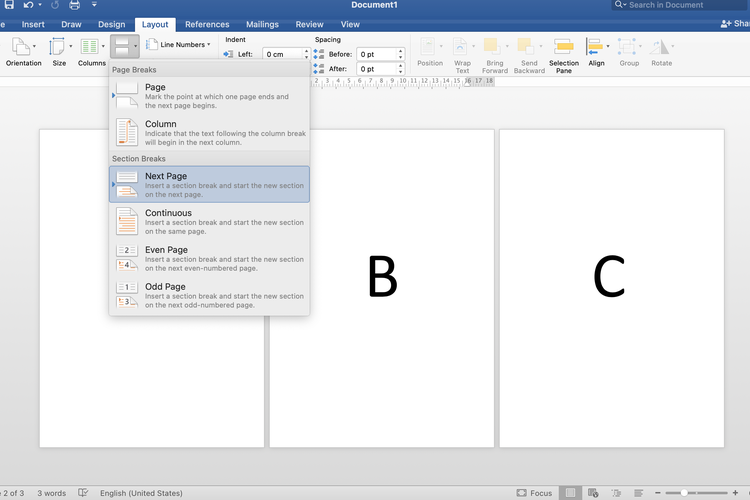The width and height of the screenshot is (750, 500).
Task: Click the print icon in title bar
Action: coord(74,6)
